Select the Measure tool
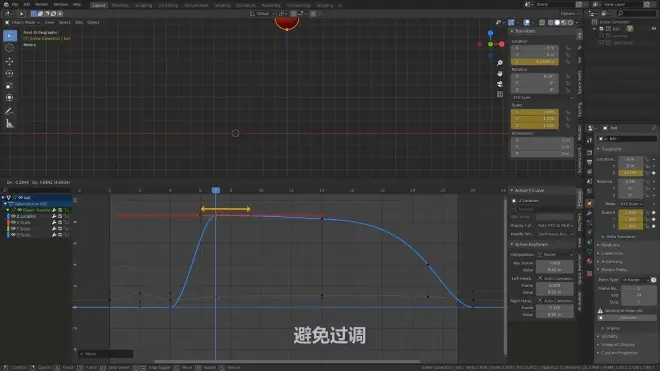This screenshot has width=660, height=371. pyautogui.click(x=9, y=124)
